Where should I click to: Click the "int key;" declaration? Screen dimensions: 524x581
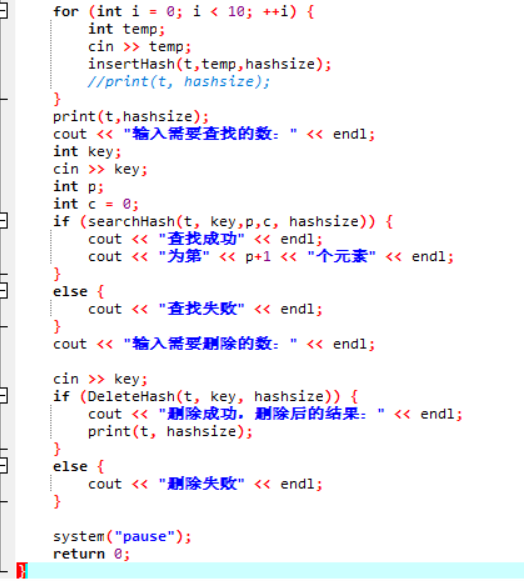pos(87,152)
